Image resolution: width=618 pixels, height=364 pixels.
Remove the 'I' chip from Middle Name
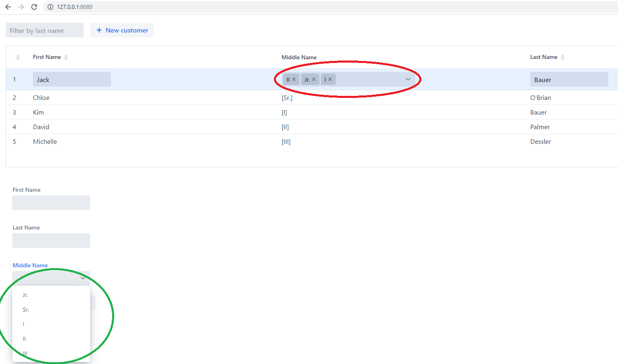coord(330,79)
